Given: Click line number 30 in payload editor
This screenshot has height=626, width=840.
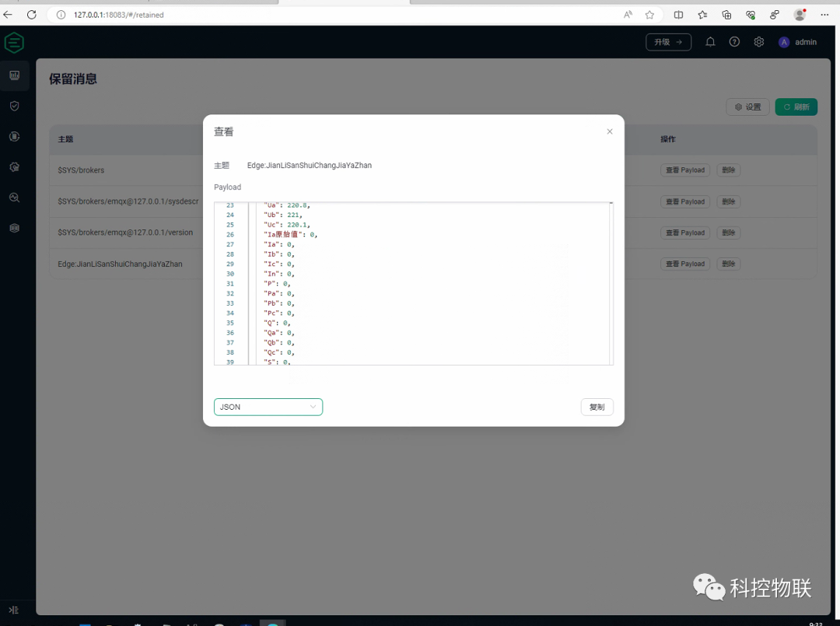Looking at the screenshot, I should [x=229, y=275].
